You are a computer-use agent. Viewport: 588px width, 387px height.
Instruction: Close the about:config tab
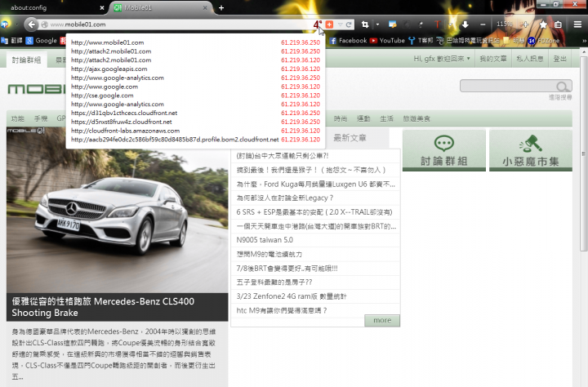(x=101, y=7)
